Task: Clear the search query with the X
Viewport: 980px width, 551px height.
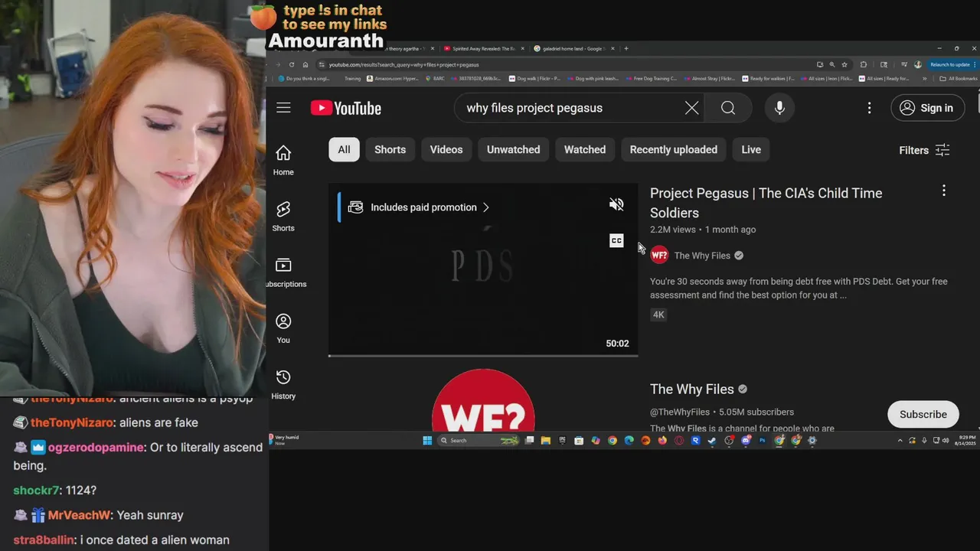Action: 691,108
